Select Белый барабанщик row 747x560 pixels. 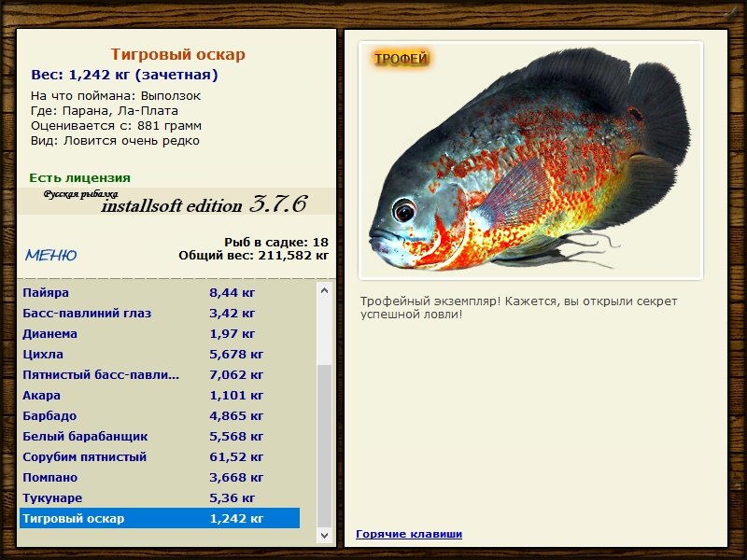click(x=160, y=436)
